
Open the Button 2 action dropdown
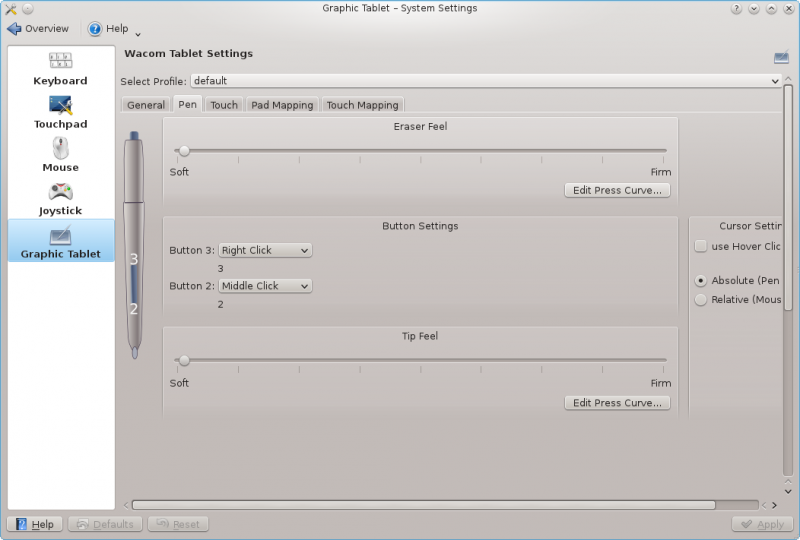click(x=265, y=286)
